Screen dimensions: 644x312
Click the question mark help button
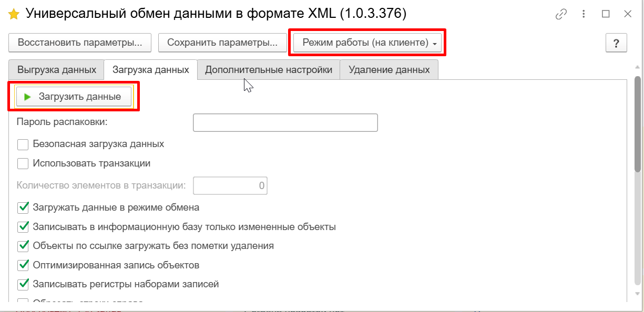[616, 43]
